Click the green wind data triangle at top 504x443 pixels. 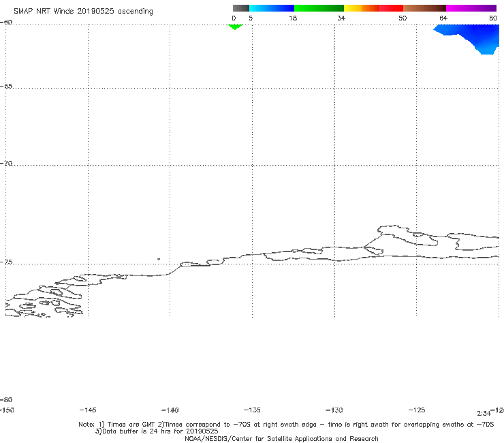235,27
